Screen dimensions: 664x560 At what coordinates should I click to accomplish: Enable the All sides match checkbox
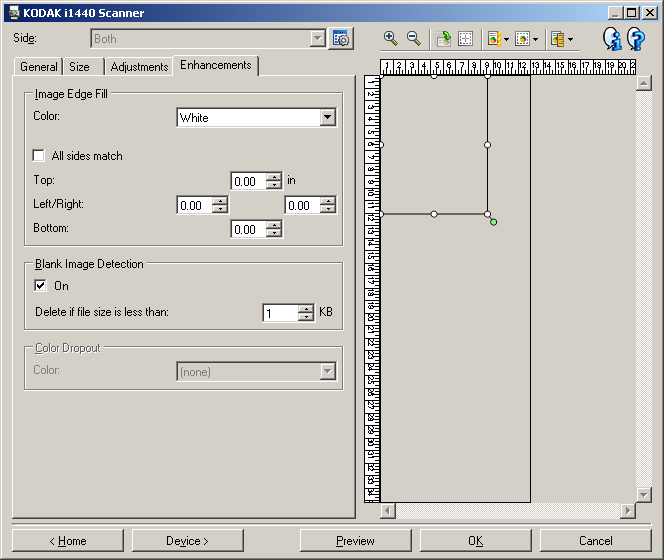point(39,155)
